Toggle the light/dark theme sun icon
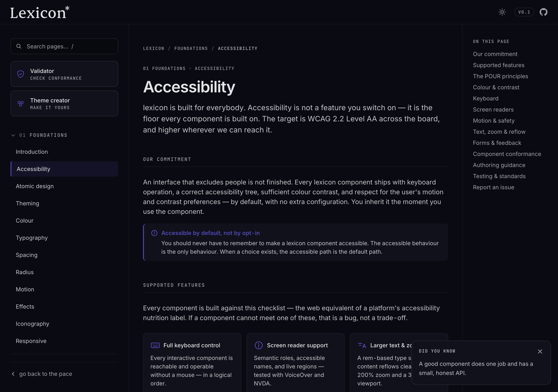 coord(502,12)
